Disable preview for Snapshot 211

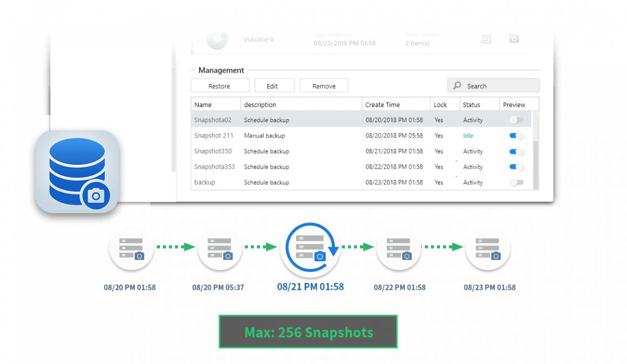tap(516, 136)
